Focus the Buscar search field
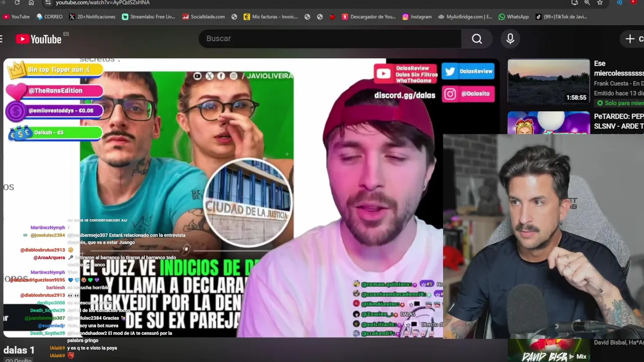The image size is (644, 362). click(330, 39)
